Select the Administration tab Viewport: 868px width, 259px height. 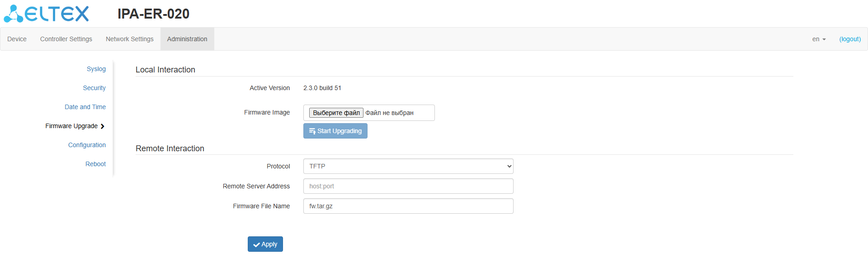click(187, 39)
